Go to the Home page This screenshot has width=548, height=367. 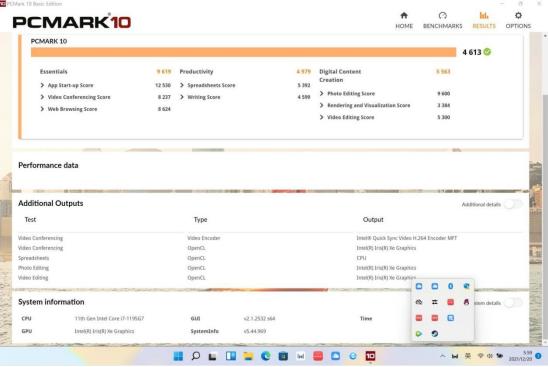tap(404, 20)
